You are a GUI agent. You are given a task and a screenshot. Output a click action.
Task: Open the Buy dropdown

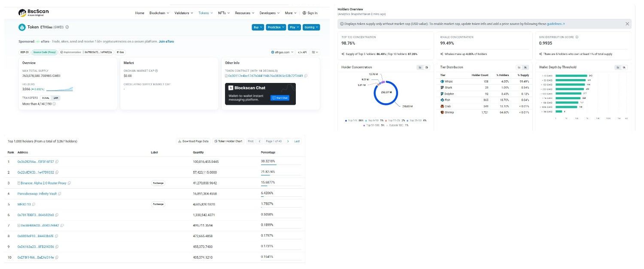coord(258,27)
